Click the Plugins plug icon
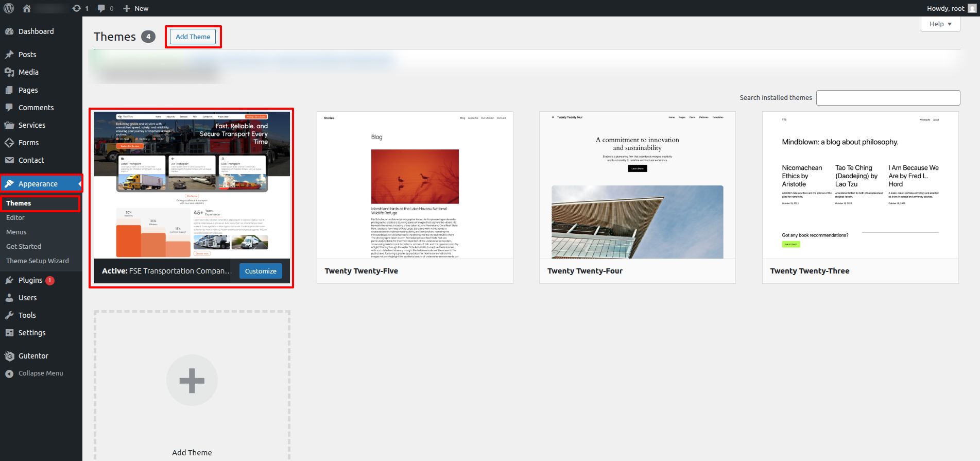Viewport: 980px width, 461px height. click(x=9, y=280)
